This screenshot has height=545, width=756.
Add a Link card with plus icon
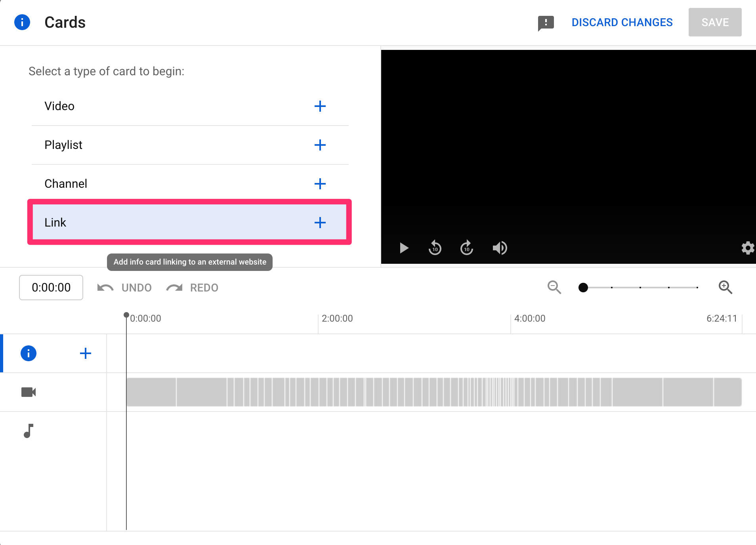coord(320,223)
